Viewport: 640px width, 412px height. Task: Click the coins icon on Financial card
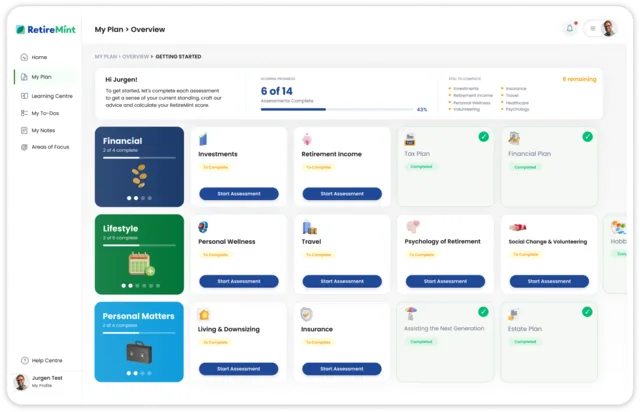click(x=139, y=176)
